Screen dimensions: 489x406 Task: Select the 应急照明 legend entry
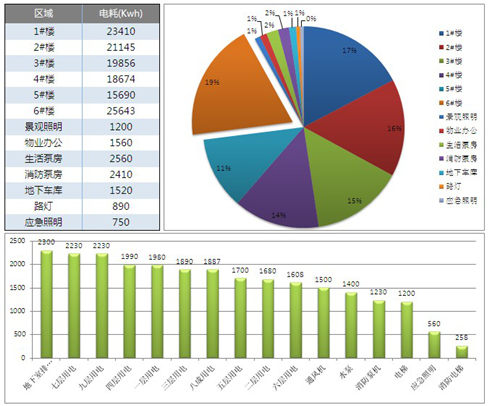pos(458,200)
